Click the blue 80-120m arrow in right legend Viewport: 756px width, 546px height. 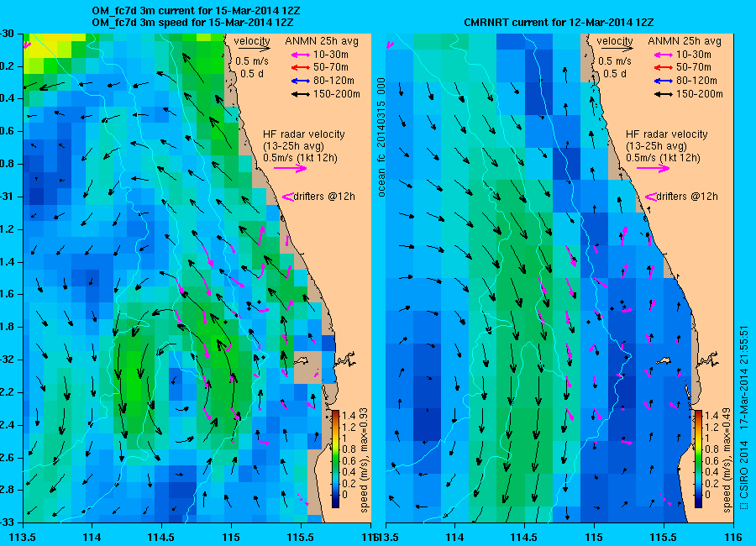coord(664,81)
